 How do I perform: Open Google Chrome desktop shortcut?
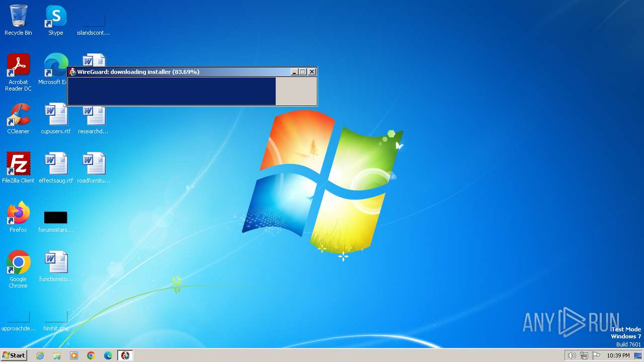click(18, 269)
